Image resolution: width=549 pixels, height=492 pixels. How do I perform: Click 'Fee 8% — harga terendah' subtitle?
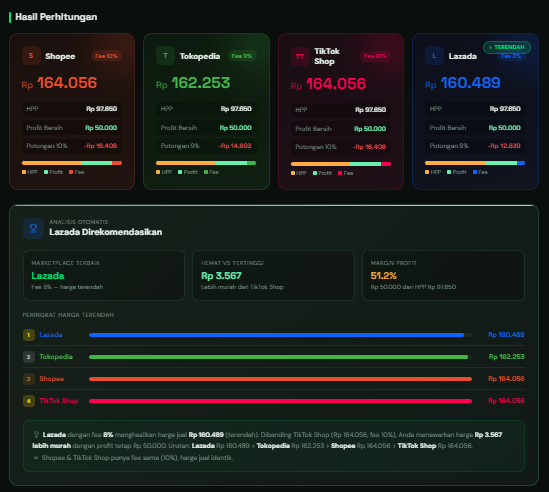point(67,287)
